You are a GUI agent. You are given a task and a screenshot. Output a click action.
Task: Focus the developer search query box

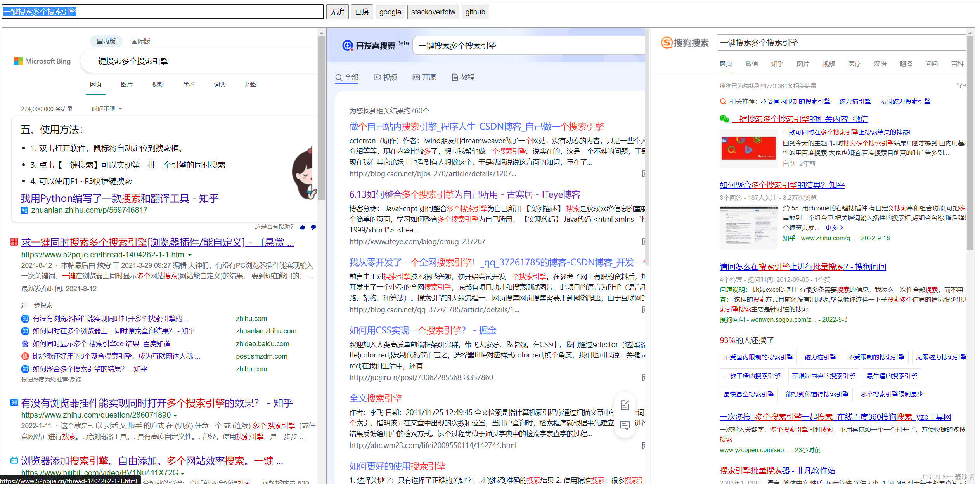(x=529, y=46)
